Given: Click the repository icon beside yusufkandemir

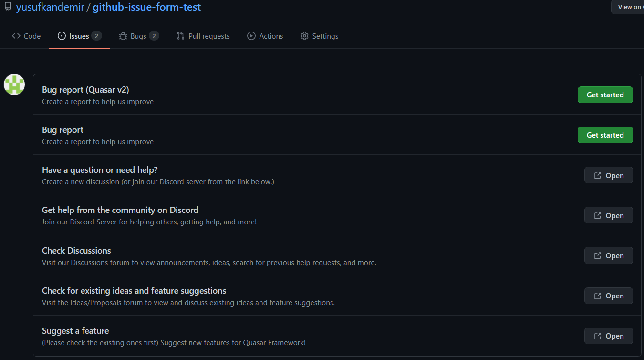Looking at the screenshot, I should click(8, 7).
